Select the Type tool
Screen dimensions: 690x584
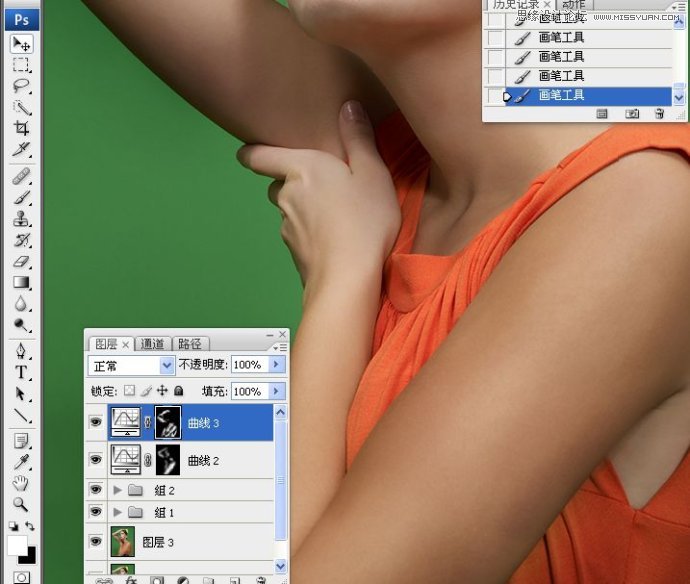coord(21,372)
